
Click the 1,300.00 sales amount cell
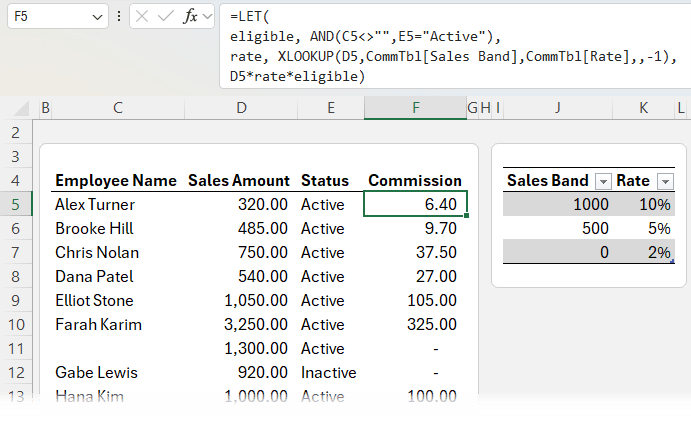click(x=241, y=348)
